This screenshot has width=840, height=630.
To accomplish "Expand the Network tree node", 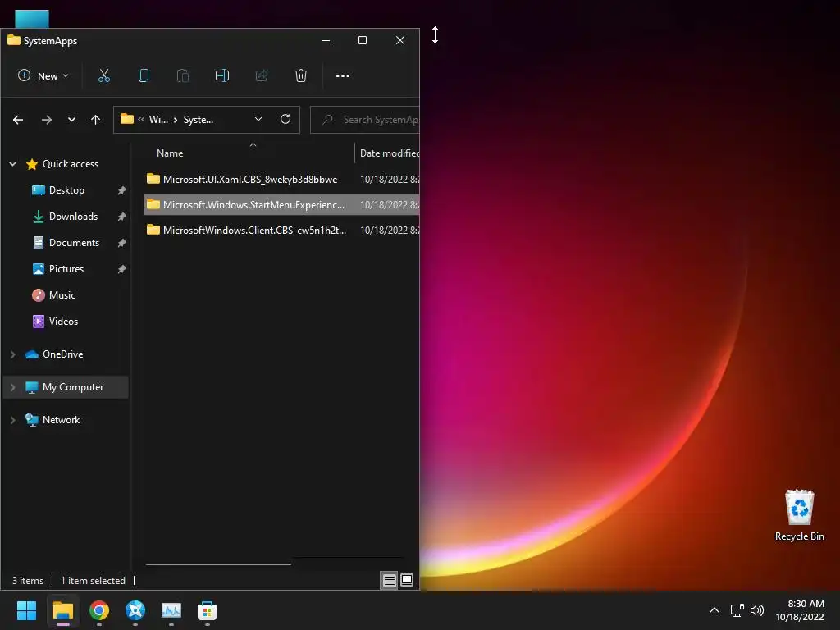I will [x=13, y=420].
